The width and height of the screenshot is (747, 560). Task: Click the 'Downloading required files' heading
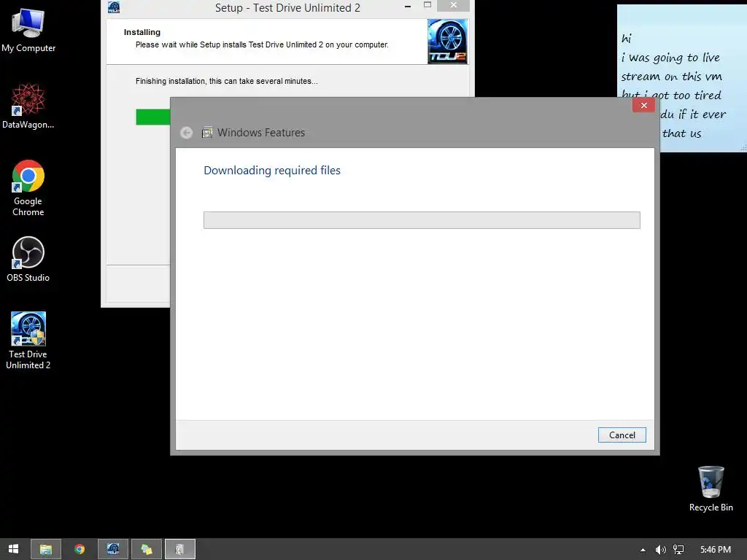click(x=272, y=171)
